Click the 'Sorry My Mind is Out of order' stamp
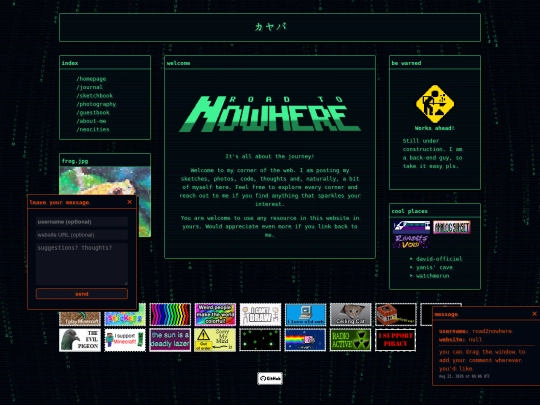The height and width of the screenshot is (405, 540). [x=215, y=340]
